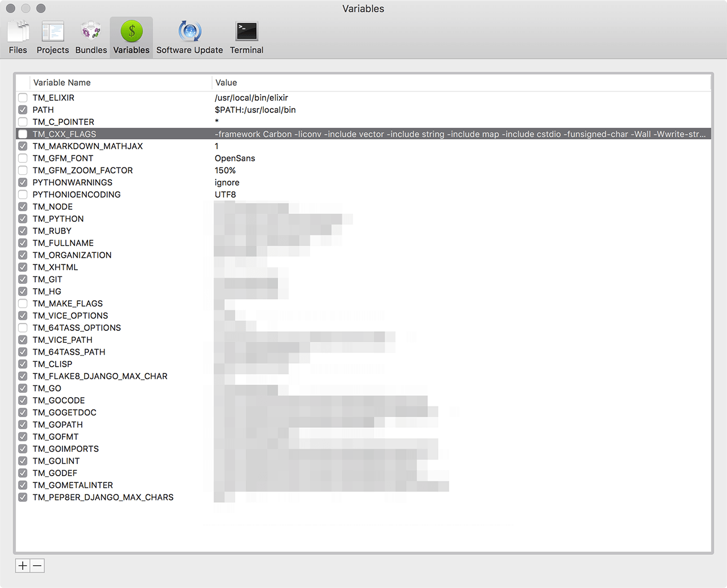This screenshot has height=588, width=727.
Task: Select the TM_PEP8ER_DJANGO_MAX_CHARS variable name
Action: click(x=103, y=497)
